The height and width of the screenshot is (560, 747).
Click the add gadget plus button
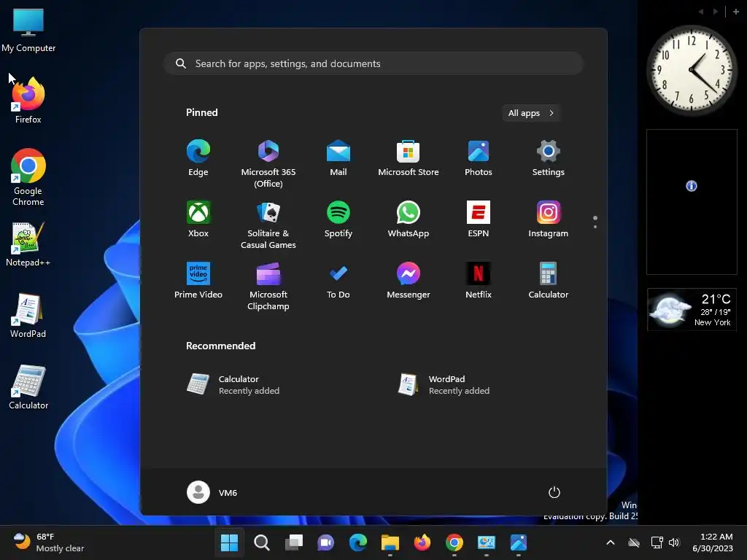pyautogui.click(x=735, y=12)
